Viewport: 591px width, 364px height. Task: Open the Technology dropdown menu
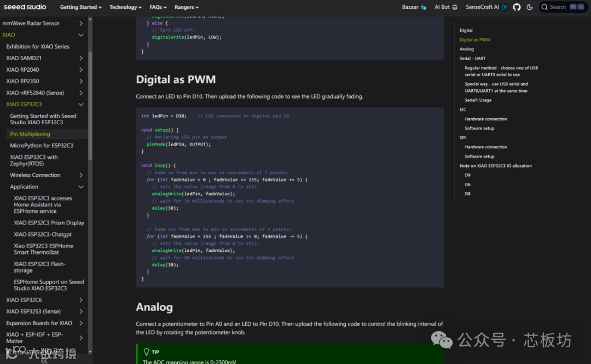(125, 7)
